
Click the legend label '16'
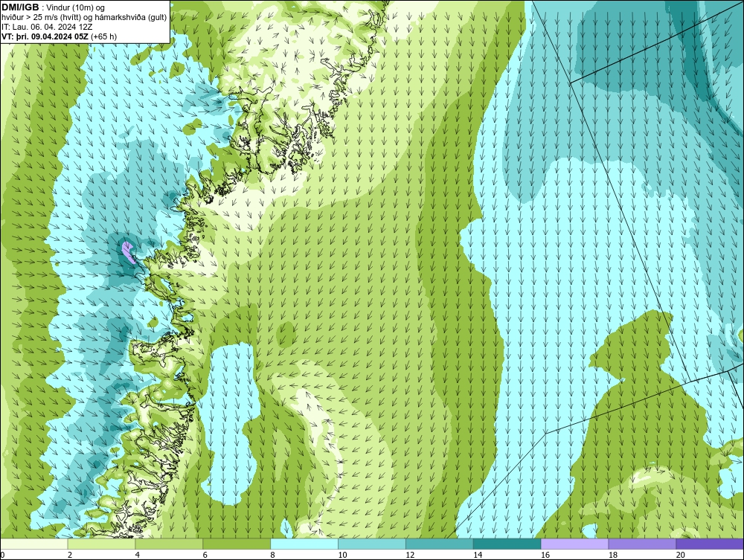click(545, 555)
